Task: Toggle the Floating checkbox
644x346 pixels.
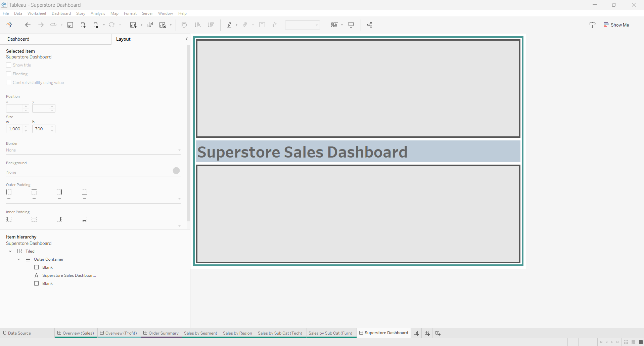Action: (x=9, y=74)
